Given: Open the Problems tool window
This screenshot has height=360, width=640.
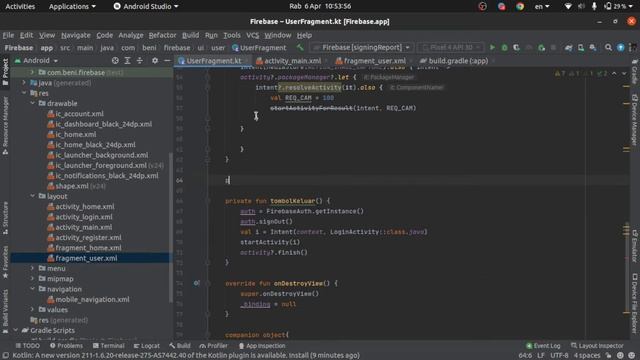Looking at the screenshot, I should tap(66, 346).
